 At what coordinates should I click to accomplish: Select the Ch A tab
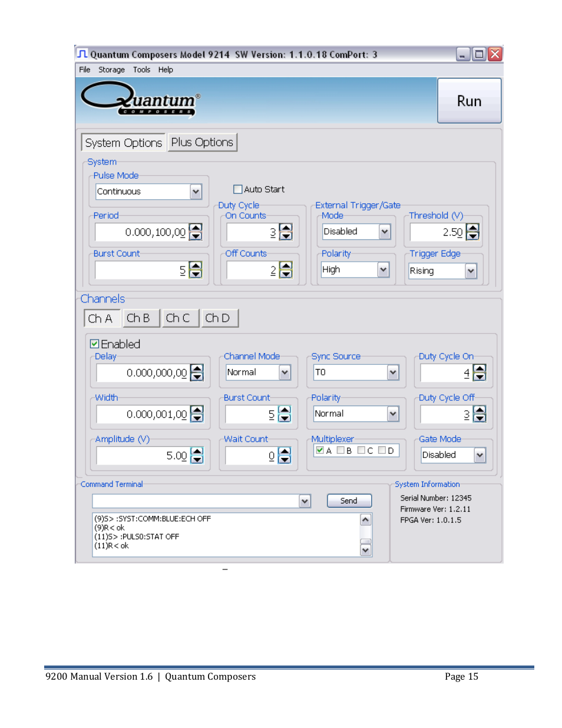click(x=101, y=318)
